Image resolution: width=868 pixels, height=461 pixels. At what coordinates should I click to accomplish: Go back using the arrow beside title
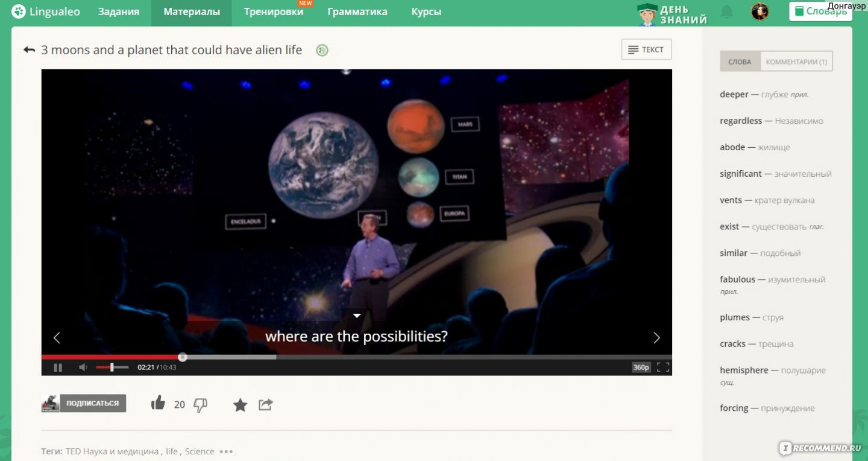point(29,50)
